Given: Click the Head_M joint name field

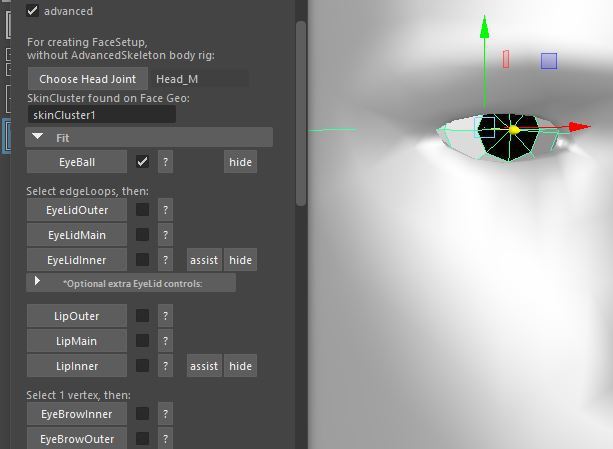Looking at the screenshot, I should [200, 79].
